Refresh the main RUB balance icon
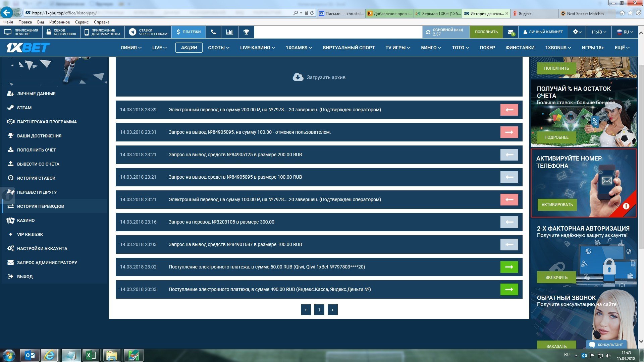 coord(428,32)
